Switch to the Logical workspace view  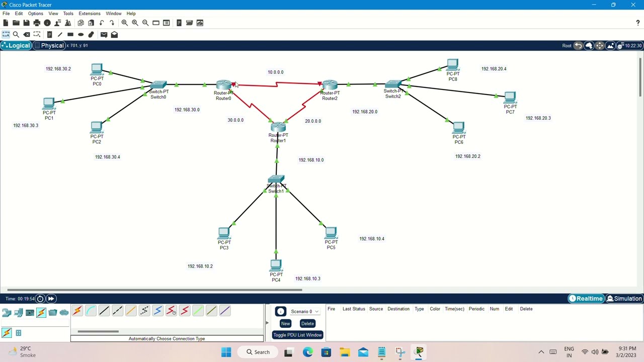click(x=16, y=46)
